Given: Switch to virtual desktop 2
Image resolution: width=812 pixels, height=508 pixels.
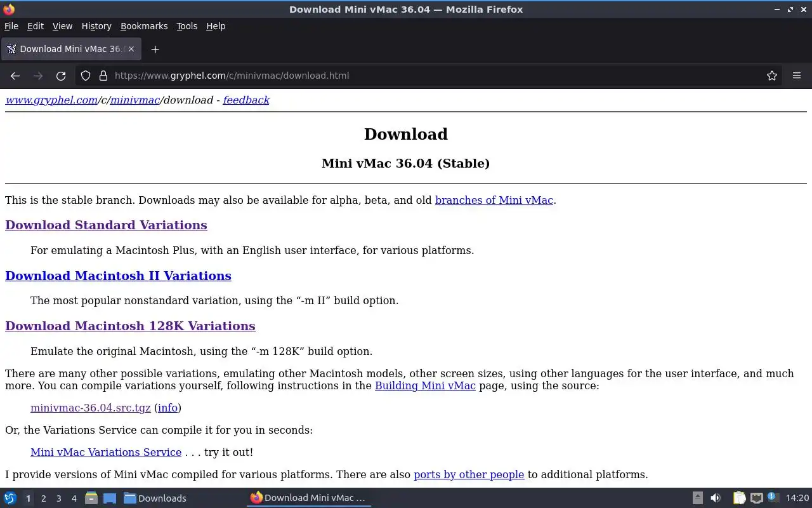Looking at the screenshot, I should [43, 498].
